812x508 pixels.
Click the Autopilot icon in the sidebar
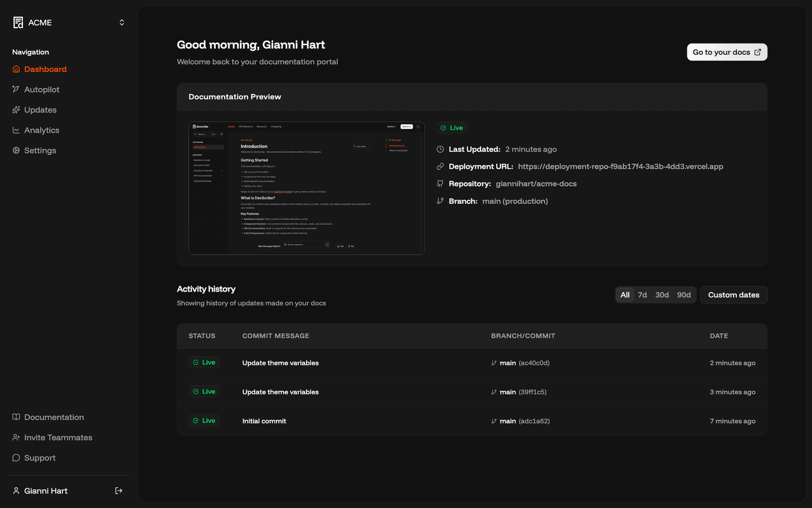(x=16, y=89)
